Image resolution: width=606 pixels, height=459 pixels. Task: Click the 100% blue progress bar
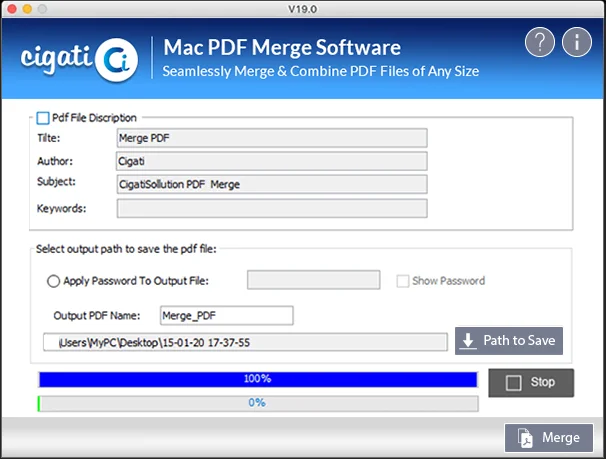tap(258, 379)
